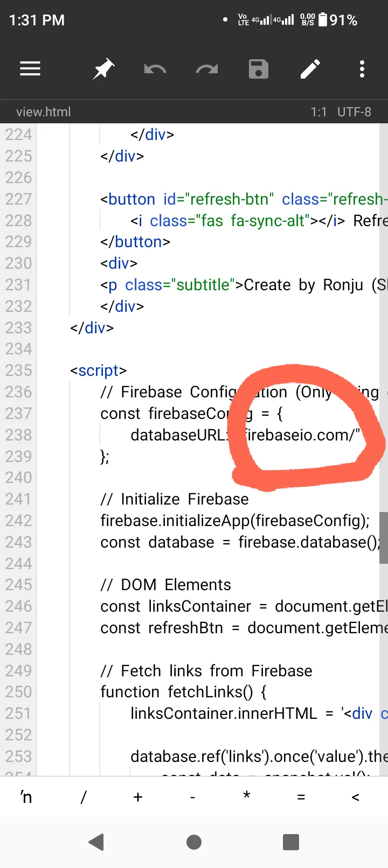Insert equals sign from shortcut key bar
The width and height of the screenshot is (388, 868).
[x=301, y=797]
